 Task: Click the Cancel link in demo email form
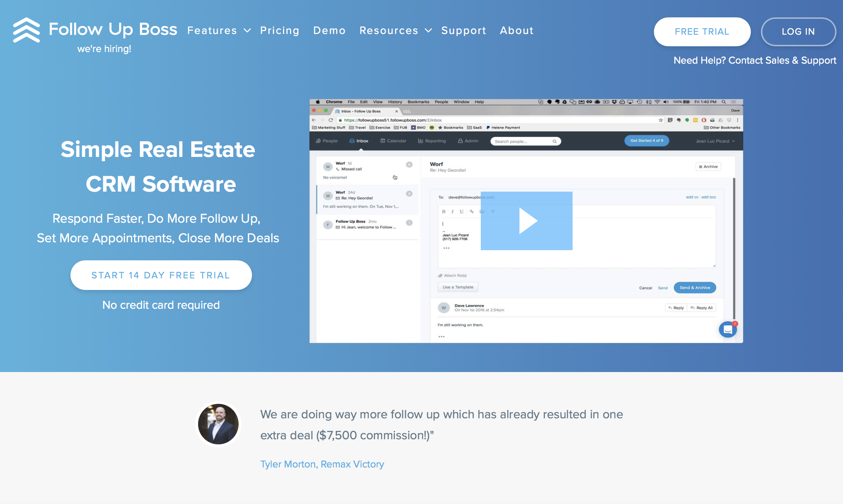(646, 288)
